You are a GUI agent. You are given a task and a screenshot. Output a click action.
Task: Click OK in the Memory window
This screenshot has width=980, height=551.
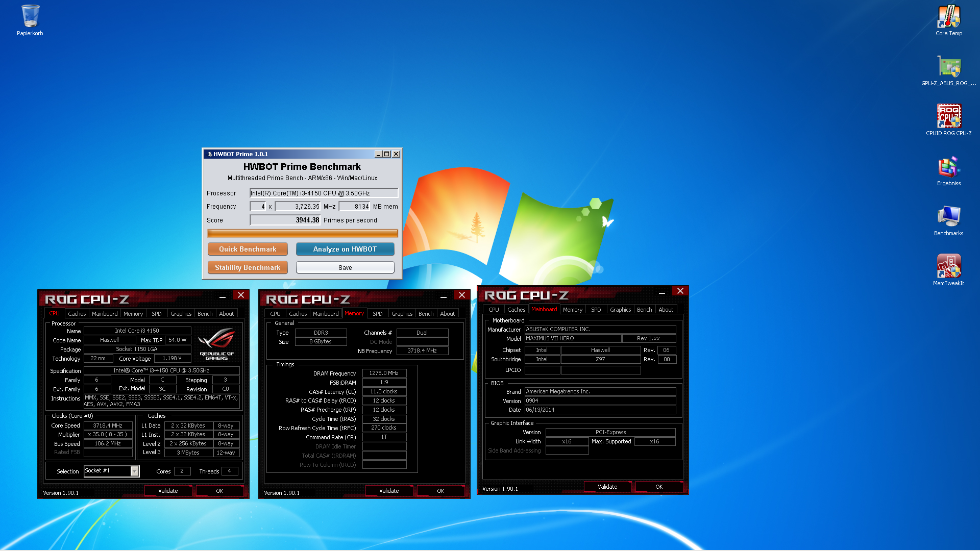pos(440,491)
